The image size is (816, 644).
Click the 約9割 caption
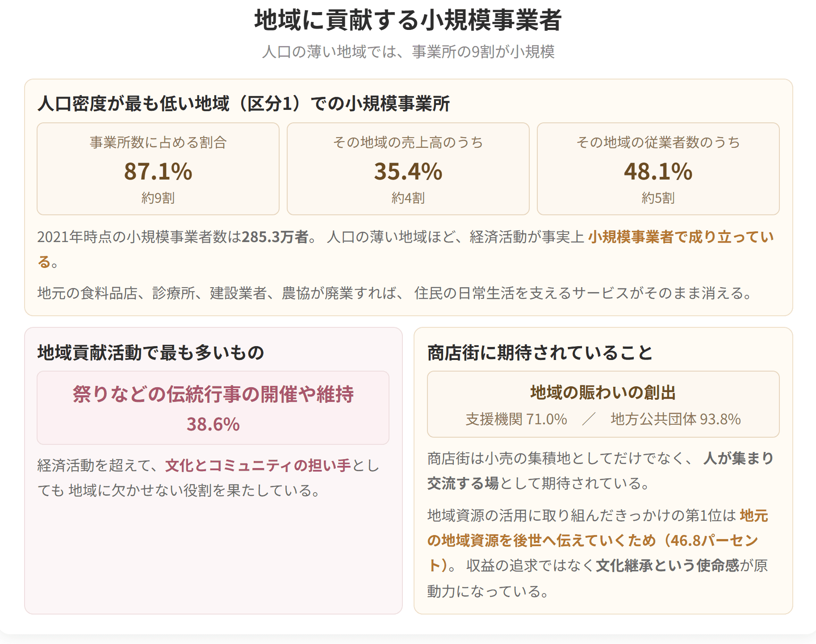click(158, 198)
